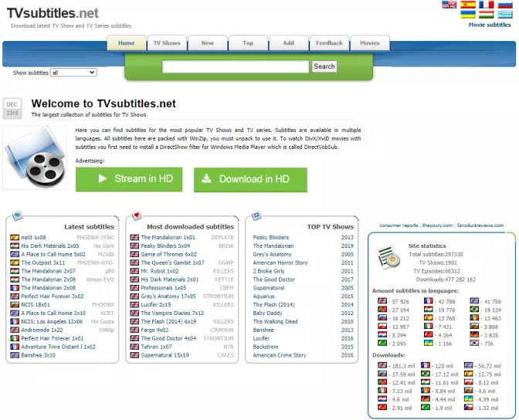
Task: Click the Latest subtitles panel icon
Action: 17,215
